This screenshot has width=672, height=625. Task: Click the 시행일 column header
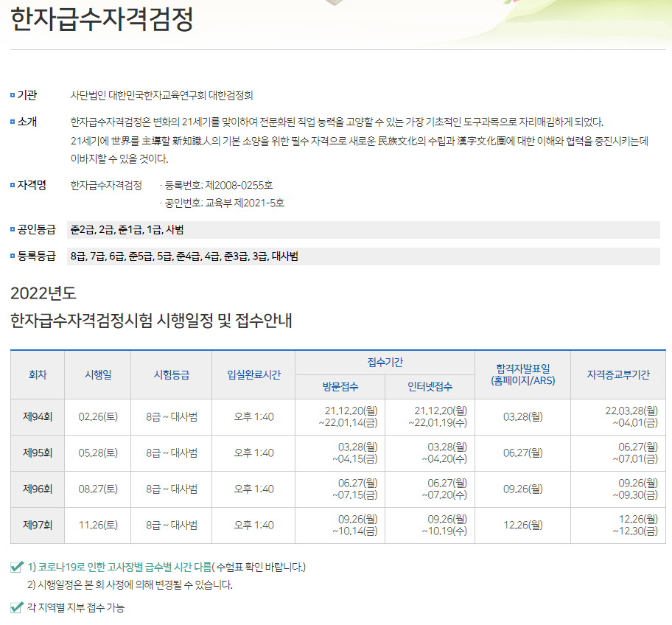tap(98, 374)
